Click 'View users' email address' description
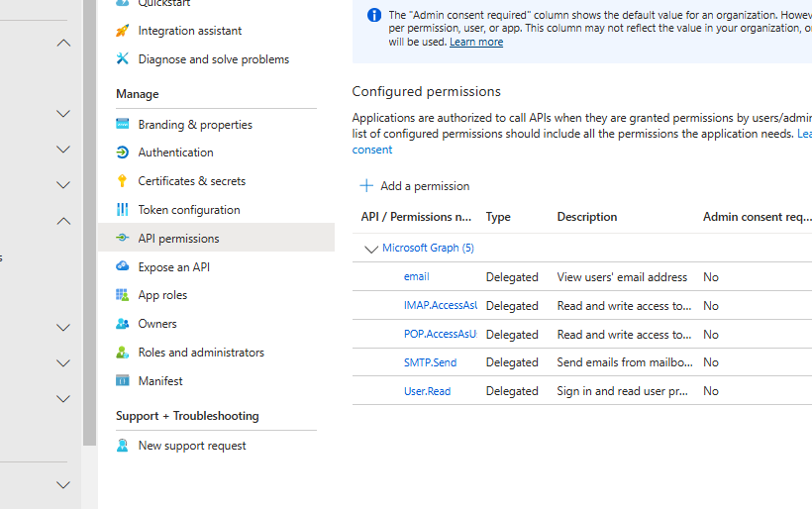Viewport: 812px width, 509px height. tap(622, 277)
